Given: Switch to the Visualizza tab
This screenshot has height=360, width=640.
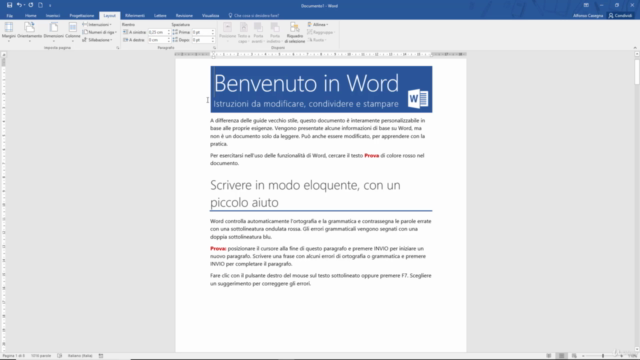Looking at the screenshot, I should pos(210,16).
